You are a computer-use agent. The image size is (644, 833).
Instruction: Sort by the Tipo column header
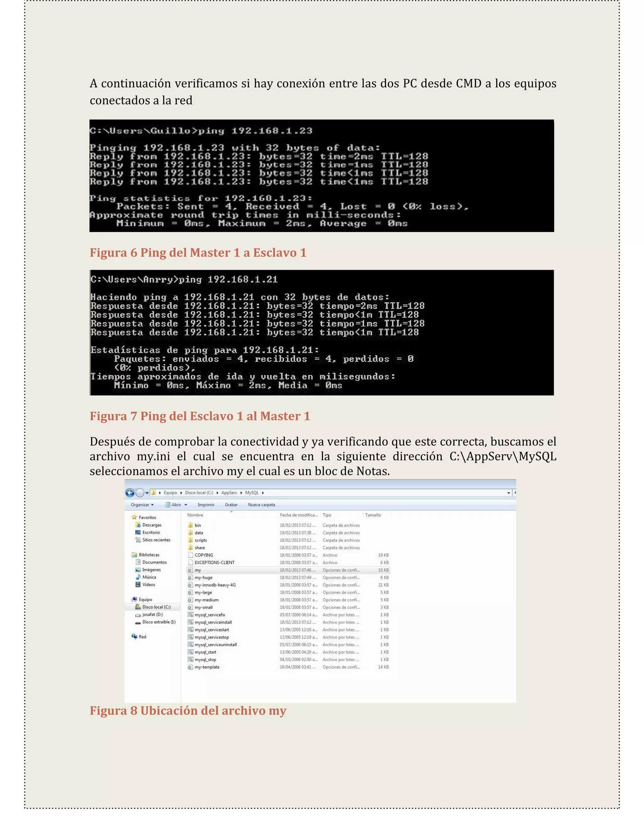(x=327, y=515)
